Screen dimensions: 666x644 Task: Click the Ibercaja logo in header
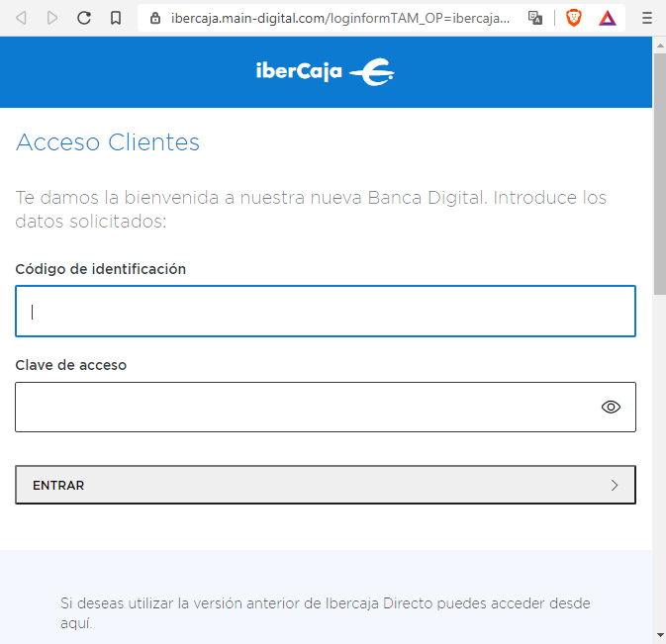[x=325, y=72]
